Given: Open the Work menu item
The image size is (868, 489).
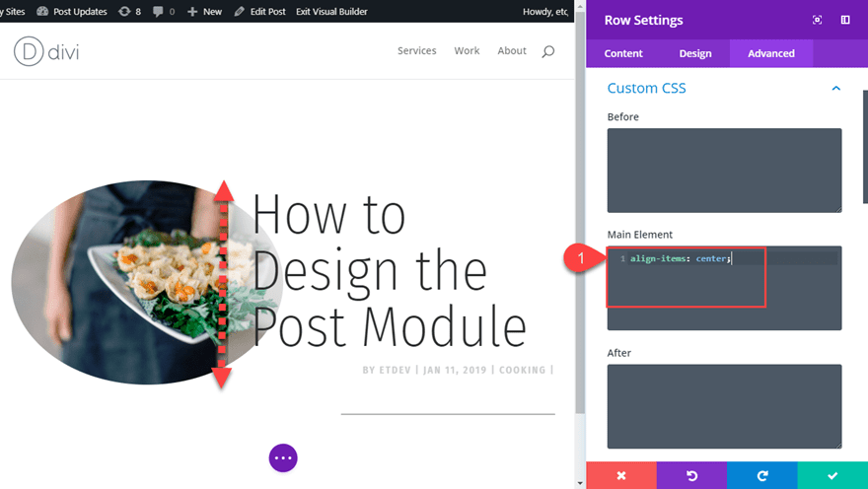Looking at the screenshot, I should click(x=467, y=51).
